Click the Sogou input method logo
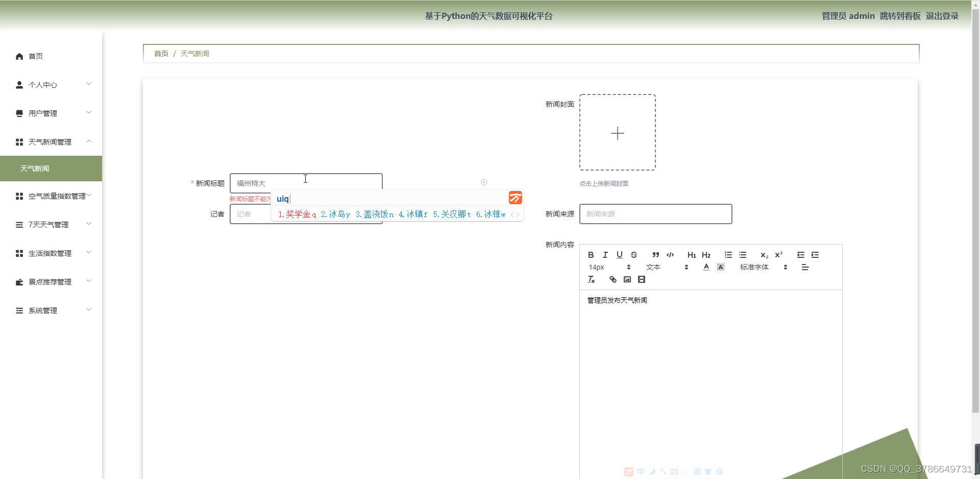 tap(515, 198)
